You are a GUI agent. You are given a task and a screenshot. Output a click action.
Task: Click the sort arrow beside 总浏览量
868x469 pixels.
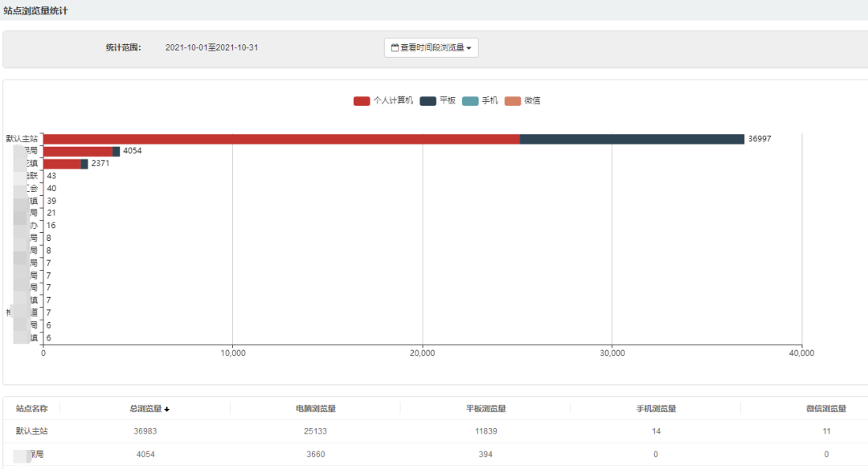(x=167, y=410)
